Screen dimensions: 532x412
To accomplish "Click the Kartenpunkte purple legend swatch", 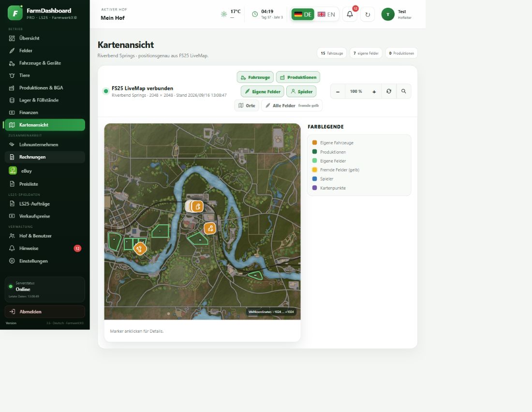I will click(x=314, y=188).
